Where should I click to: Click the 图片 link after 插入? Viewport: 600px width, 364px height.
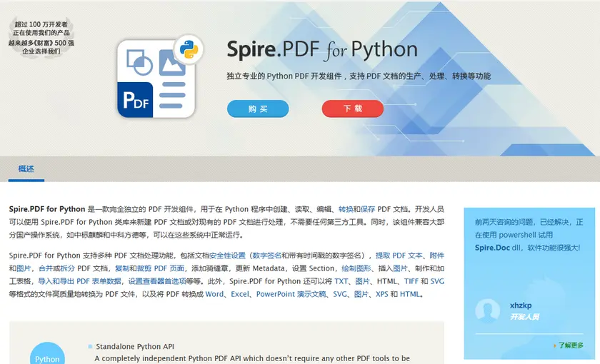[400, 268]
